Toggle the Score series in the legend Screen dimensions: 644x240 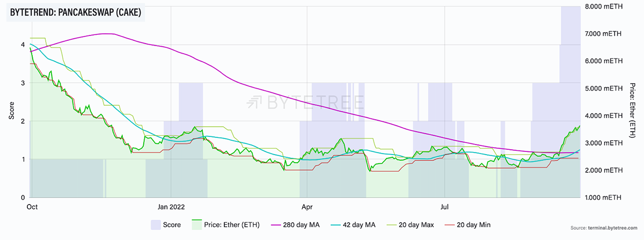166,224
